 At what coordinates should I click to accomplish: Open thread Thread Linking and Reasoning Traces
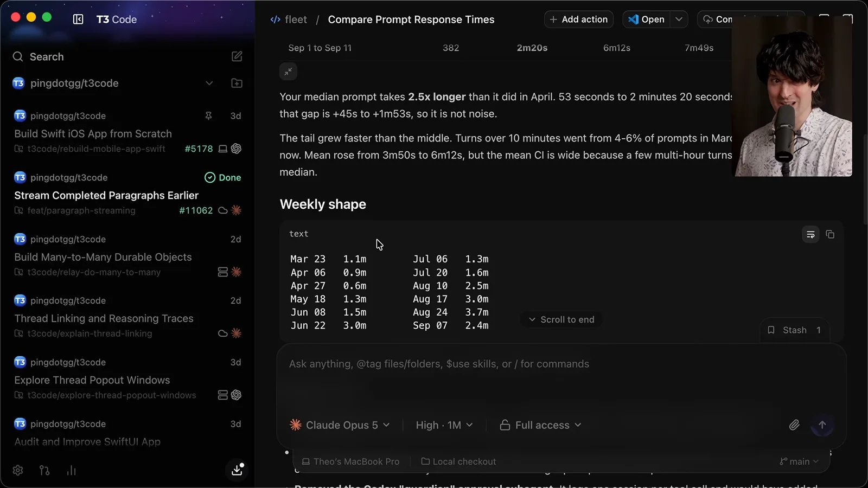[104, 318]
